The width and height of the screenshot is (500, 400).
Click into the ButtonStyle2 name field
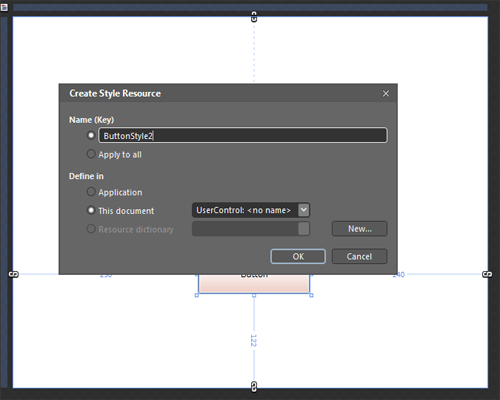pos(243,135)
